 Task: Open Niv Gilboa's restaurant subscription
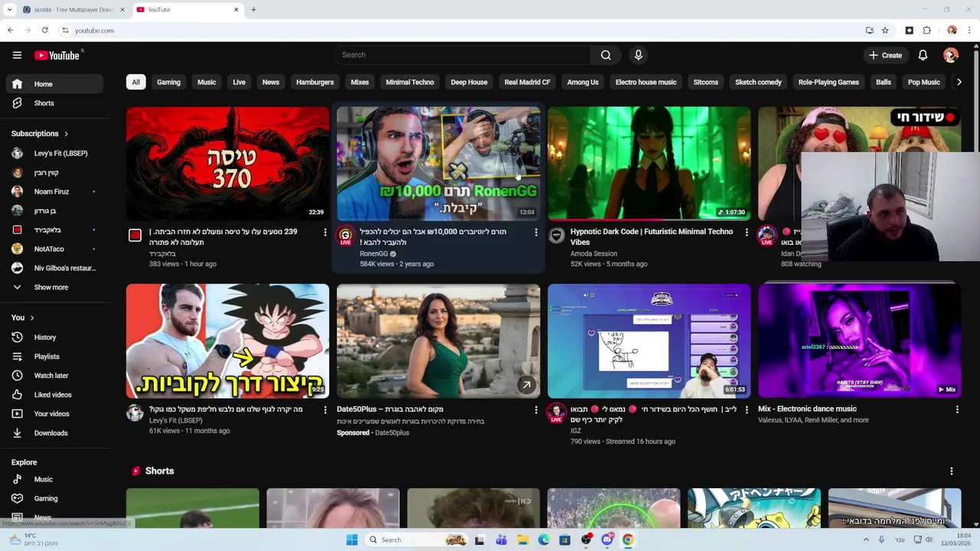point(54,268)
